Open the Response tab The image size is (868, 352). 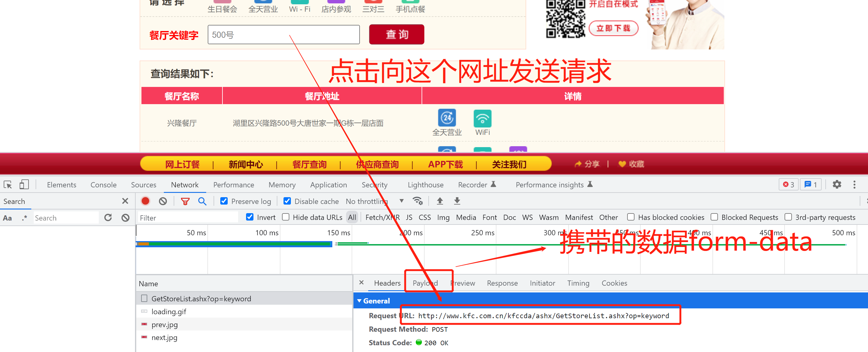(502, 283)
